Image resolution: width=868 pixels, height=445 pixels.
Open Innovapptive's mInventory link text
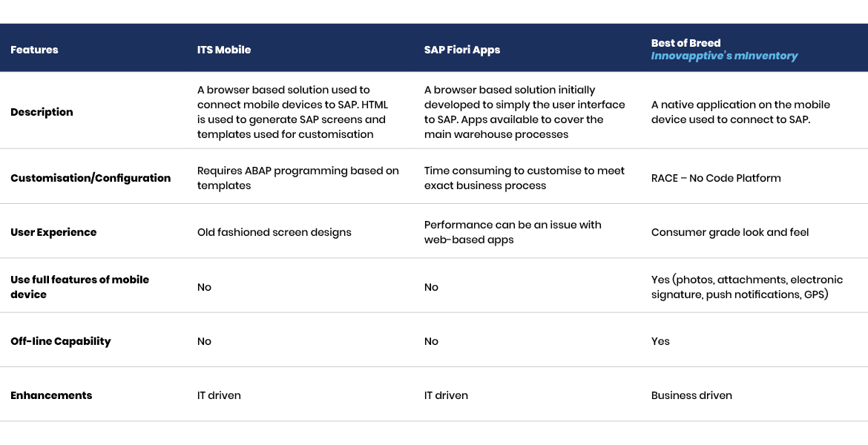(724, 56)
